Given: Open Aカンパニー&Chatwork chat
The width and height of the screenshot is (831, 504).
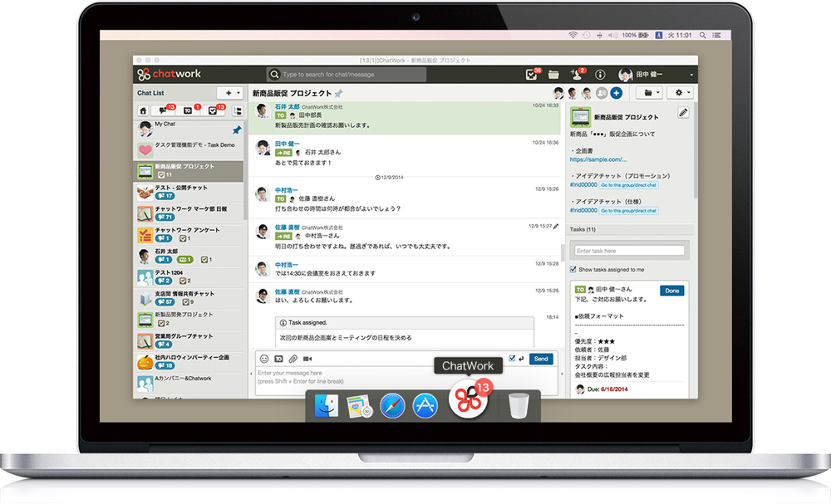Looking at the screenshot, I should point(188,383).
